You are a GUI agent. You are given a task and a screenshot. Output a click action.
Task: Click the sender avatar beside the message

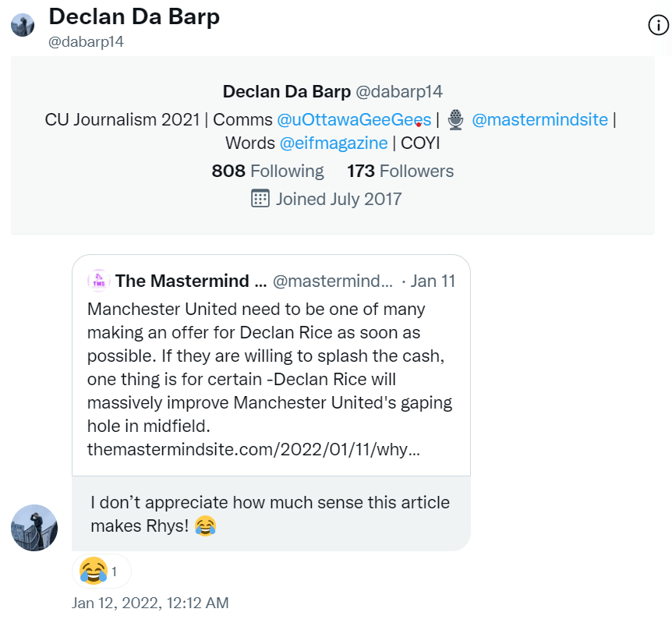coord(34,528)
